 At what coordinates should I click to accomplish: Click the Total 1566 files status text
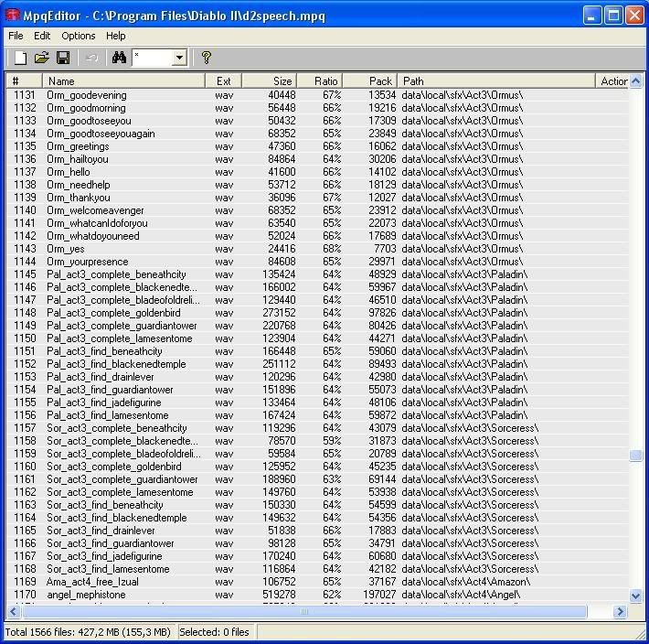[x=88, y=632]
